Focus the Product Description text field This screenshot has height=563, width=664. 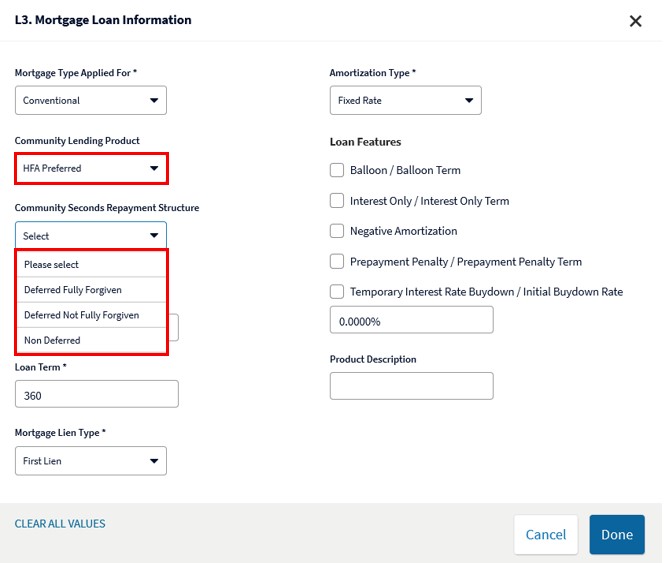(x=412, y=386)
